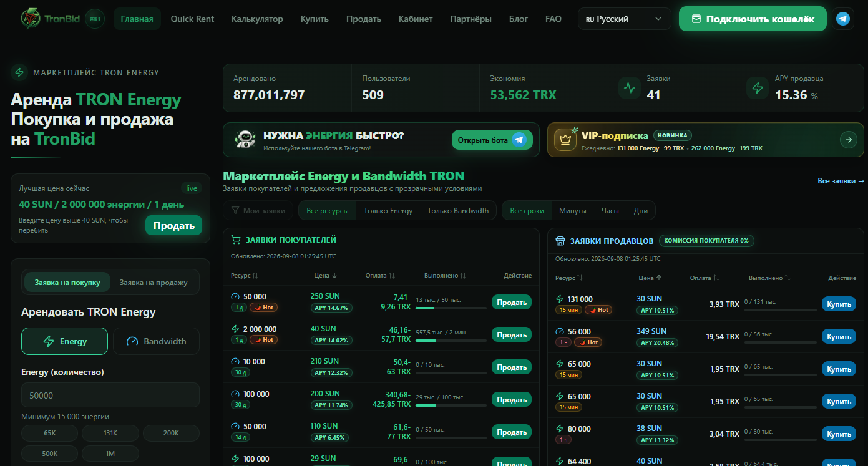The width and height of the screenshot is (868, 466).
Task: Click the robot icon in the energy banner
Action: point(245,140)
